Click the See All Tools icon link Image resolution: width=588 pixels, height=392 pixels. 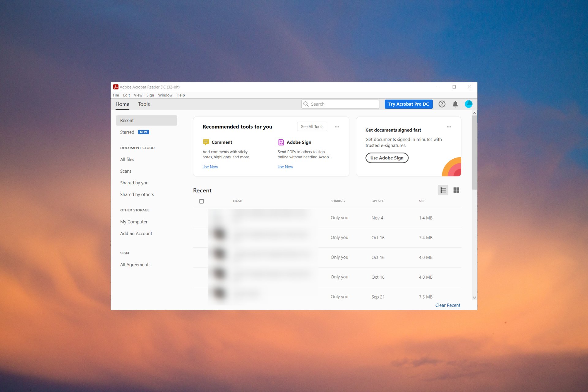pos(312,126)
